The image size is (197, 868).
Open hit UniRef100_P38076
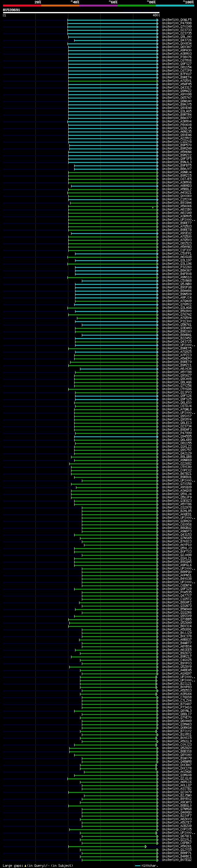pyautogui.click(x=176, y=57)
